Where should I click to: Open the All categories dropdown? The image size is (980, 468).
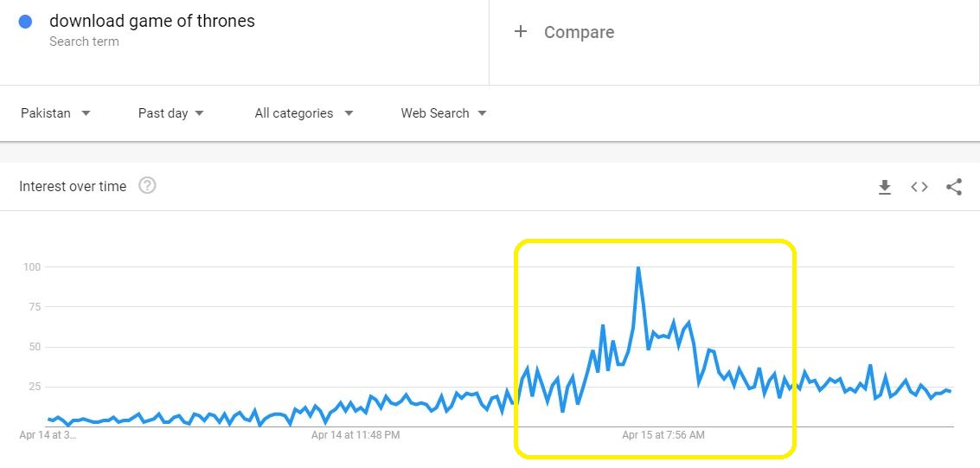click(x=304, y=113)
